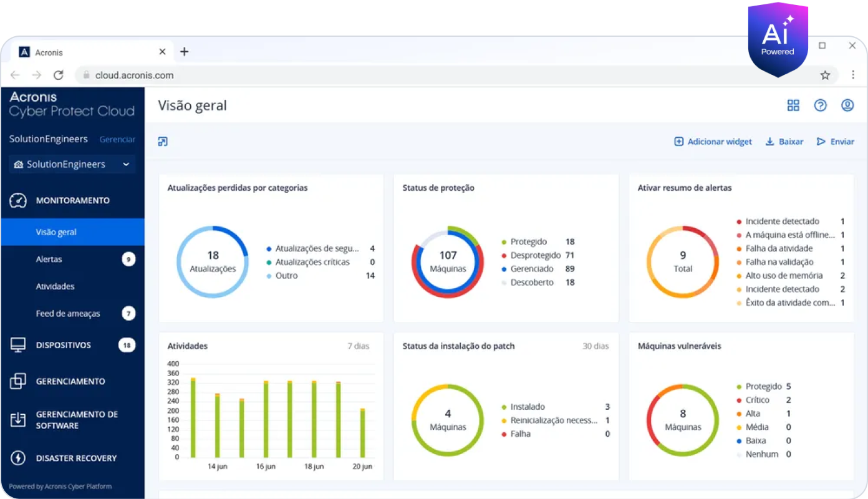Click the Baixar download button
Viewport: 868px width, 499px height.
784,142
